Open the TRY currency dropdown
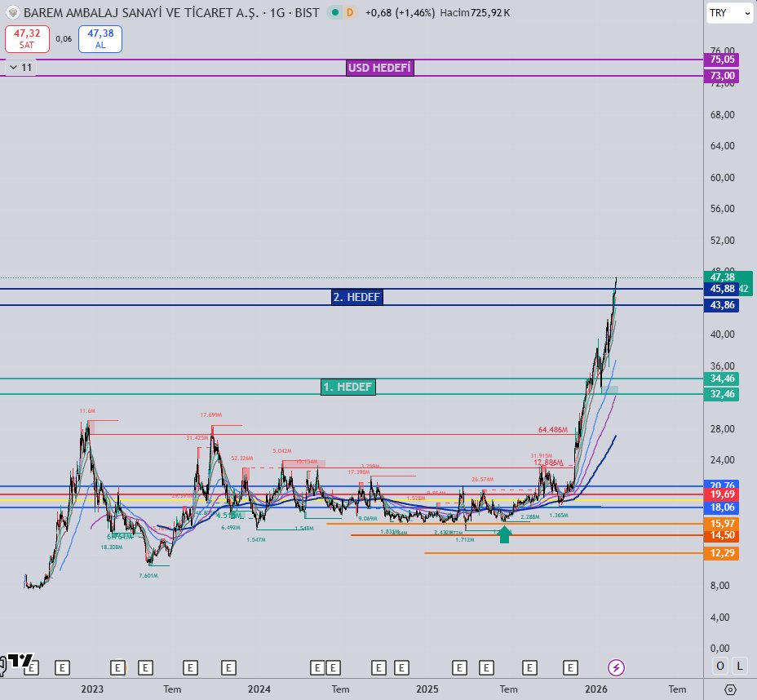Viewport: 757px width, 700px height. point(729,13)
